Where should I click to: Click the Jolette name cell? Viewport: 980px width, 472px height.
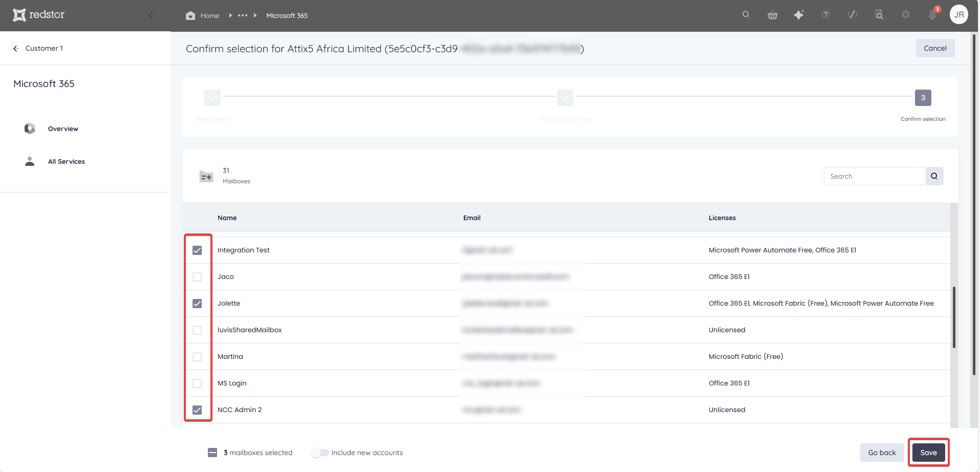(229, 304)
